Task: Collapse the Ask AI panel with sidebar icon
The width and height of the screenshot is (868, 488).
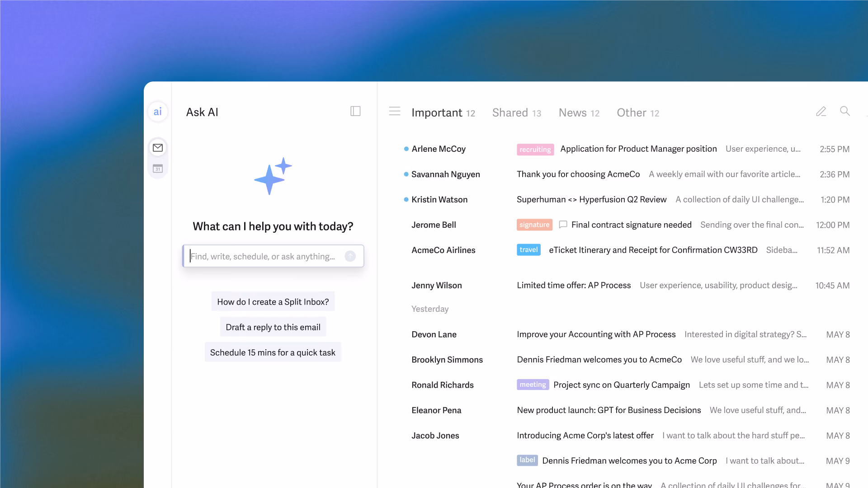Action: (x=355, y=111)
